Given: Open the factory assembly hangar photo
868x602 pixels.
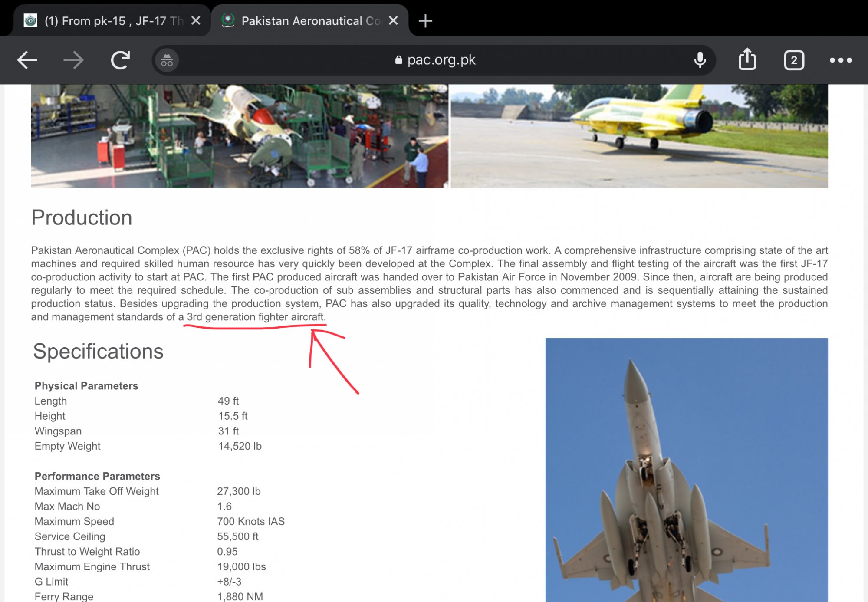Looking at the screenshot, I should [240, 136].
